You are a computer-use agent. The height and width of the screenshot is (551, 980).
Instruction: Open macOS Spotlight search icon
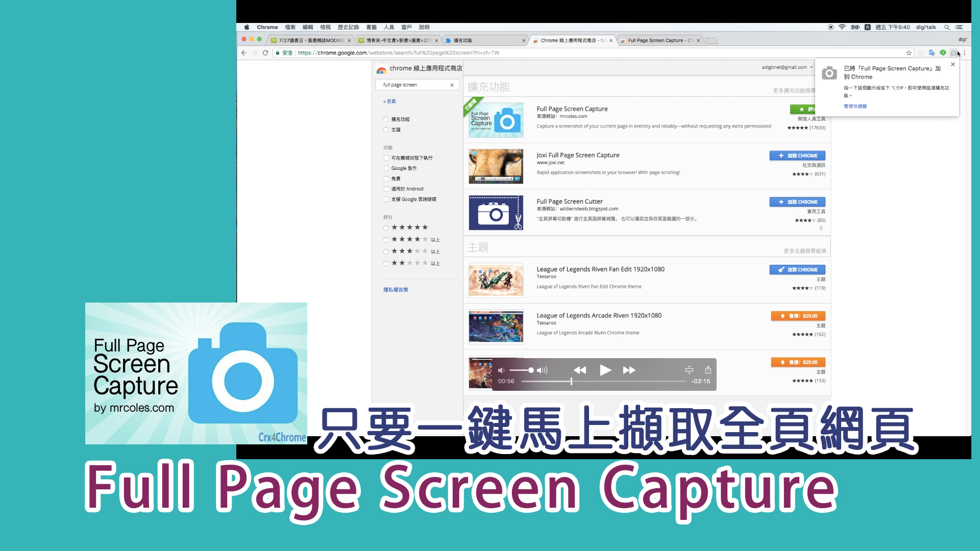point(947,28)
